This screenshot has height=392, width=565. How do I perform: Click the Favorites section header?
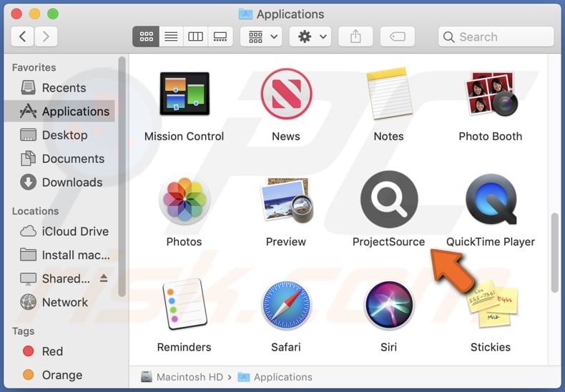pos(34,67)
